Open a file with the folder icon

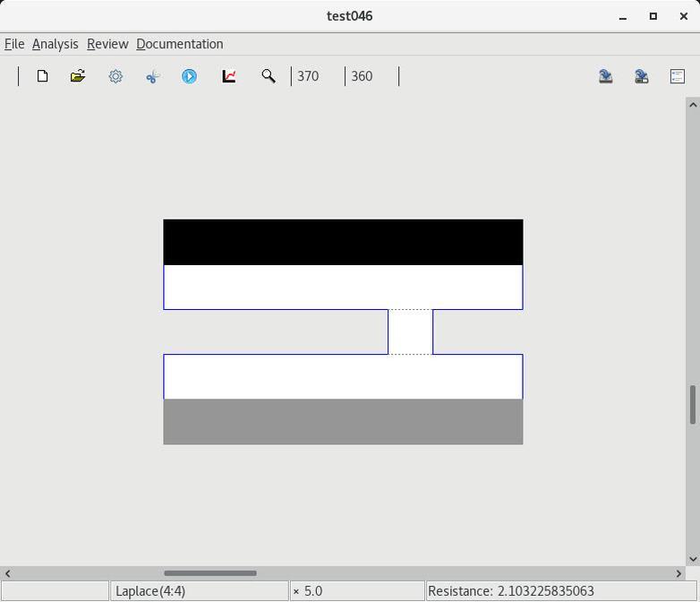pos(78,76)
